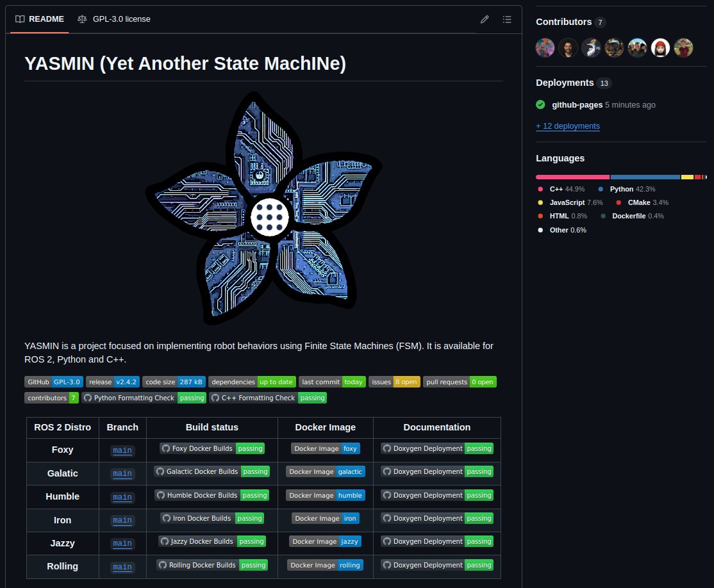Click Doxygen Deployment badge in Foxy row
The image size is (714, 588).
pyautogui.click(x=437, y=448)
